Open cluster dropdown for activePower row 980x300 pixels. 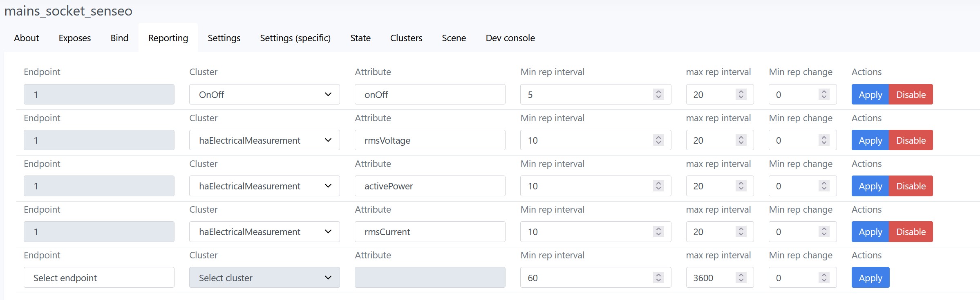(x=264, y=186)
